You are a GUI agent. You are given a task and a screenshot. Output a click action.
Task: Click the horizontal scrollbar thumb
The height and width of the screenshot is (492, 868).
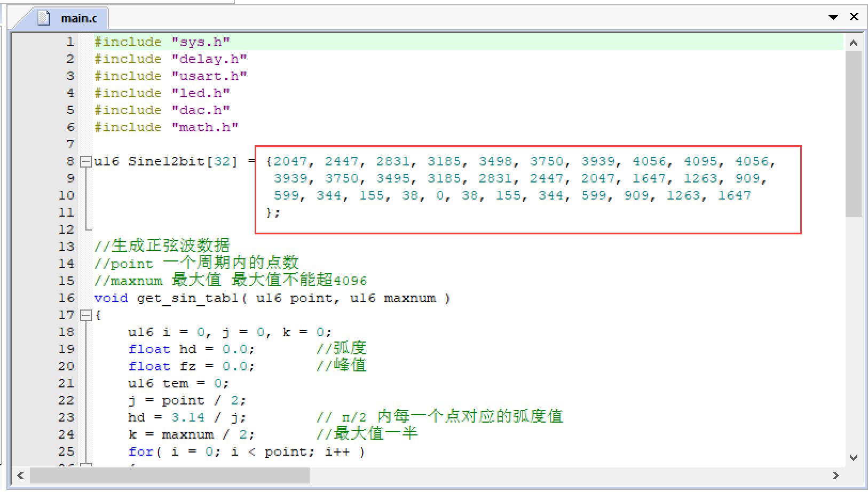[x=169, y=475]
